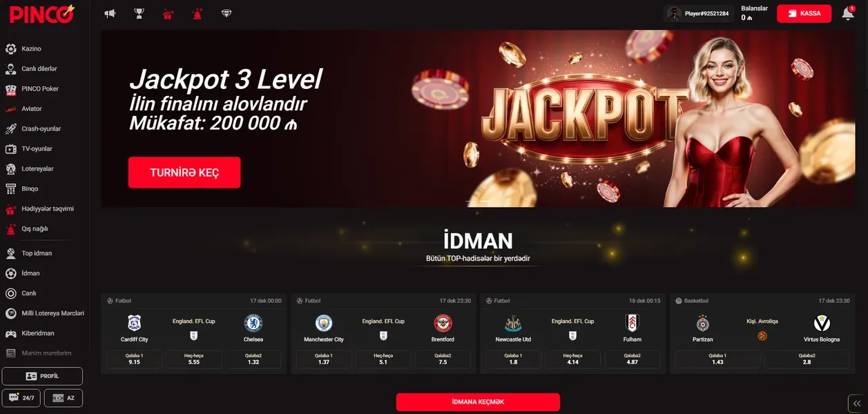Click the PINCO logo
The image size is (868, 414).
[43, 14]
